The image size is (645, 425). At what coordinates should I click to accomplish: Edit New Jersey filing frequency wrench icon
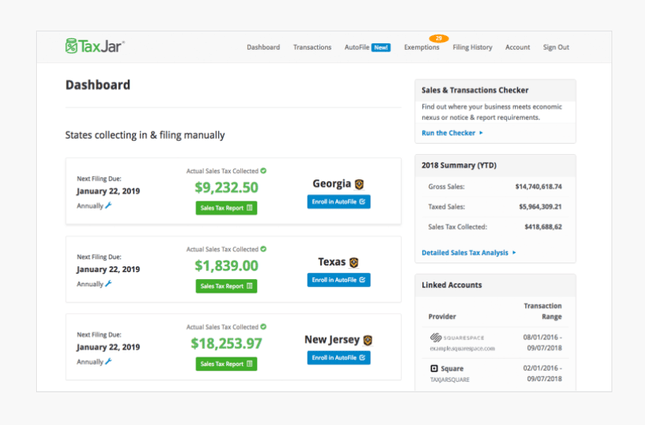tap(109, 361)
